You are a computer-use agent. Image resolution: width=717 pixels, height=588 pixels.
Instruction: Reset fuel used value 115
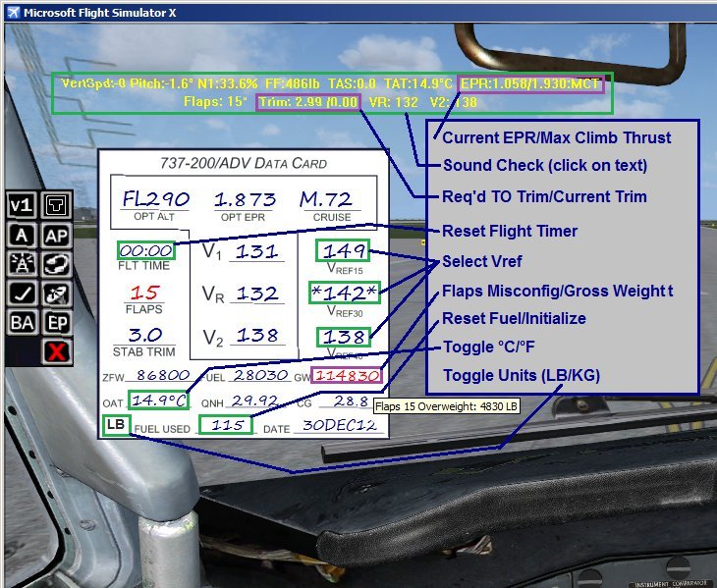click(226, 425)
